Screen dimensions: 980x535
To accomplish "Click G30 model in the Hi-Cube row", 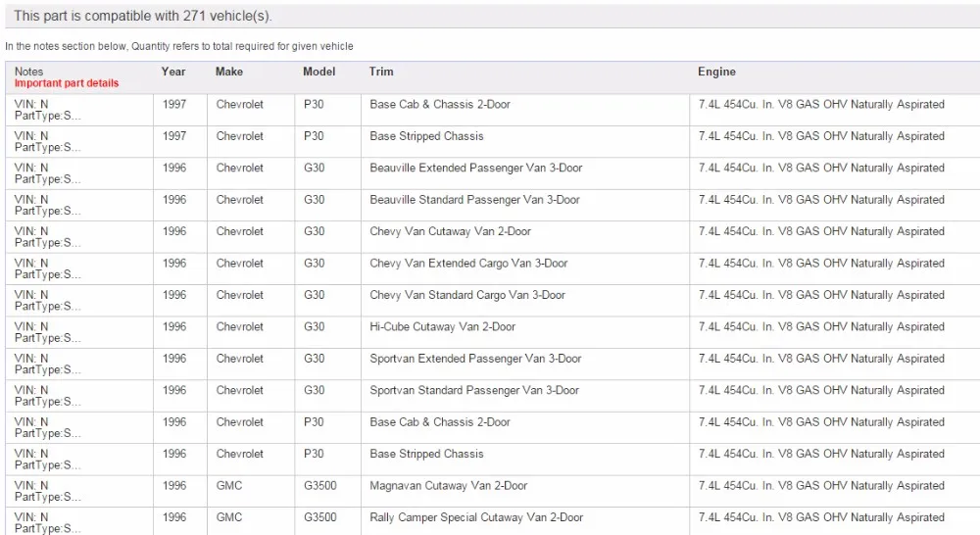I will point(314,327).
